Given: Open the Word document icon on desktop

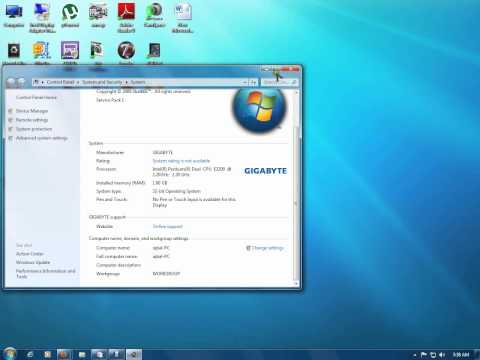Looking at the screenshot, I should [x=182, y=17].
